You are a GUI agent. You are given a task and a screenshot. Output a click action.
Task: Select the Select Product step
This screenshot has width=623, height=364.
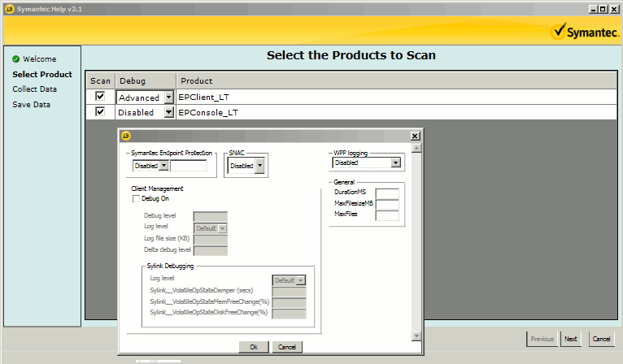point(42,74)
